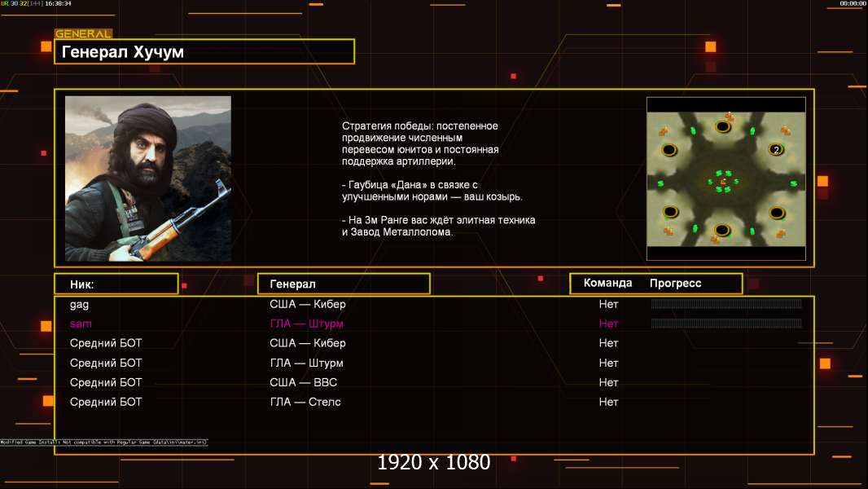
Task: Select start position marker 2 on minimap
Action: (776, 149)
